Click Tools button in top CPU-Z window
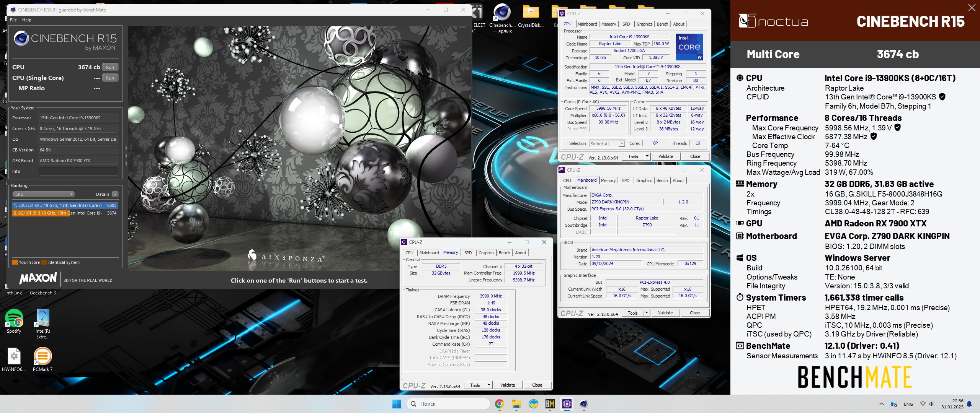The image size is (980, 413). pos(633,156)
